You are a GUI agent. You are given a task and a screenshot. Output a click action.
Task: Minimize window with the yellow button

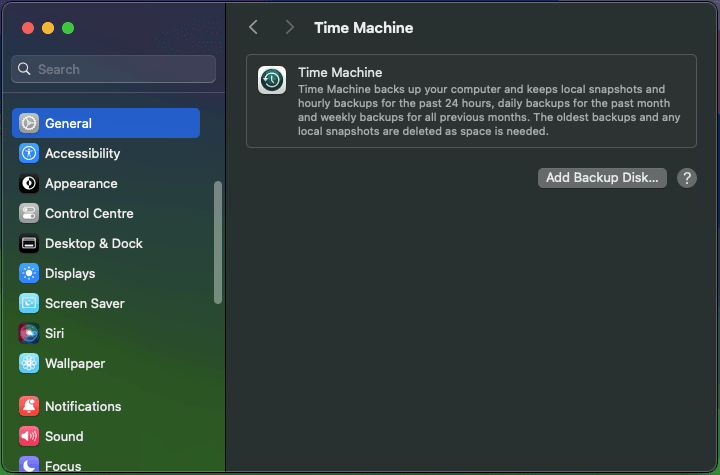coord(48,28)
